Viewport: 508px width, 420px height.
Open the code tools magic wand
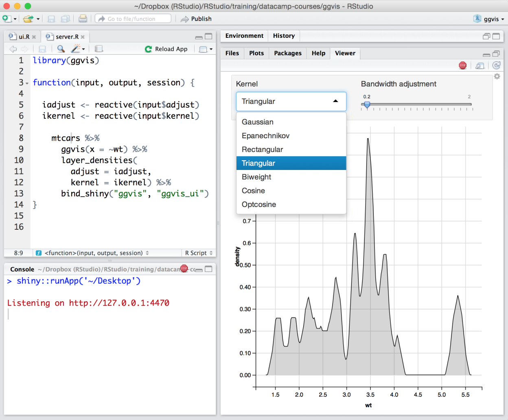point(76,49)
